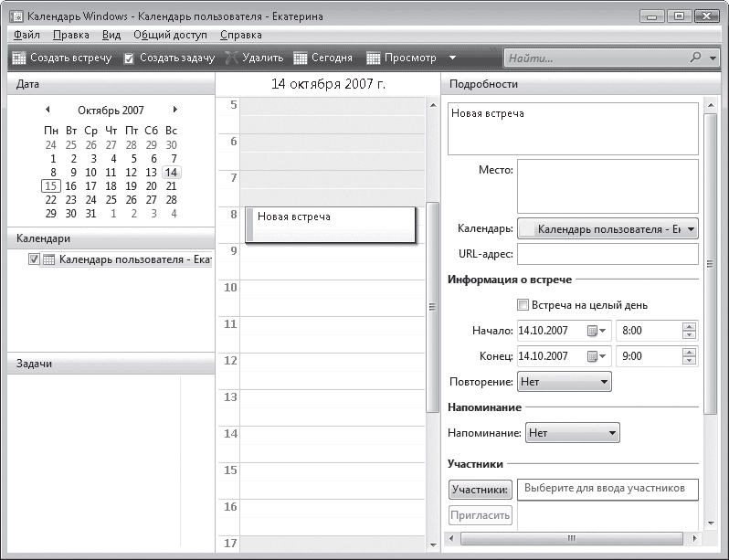Viewport: 729px width, 560px height.
Task: Open the Напоминание dropdown
Action: pos(574,432)
